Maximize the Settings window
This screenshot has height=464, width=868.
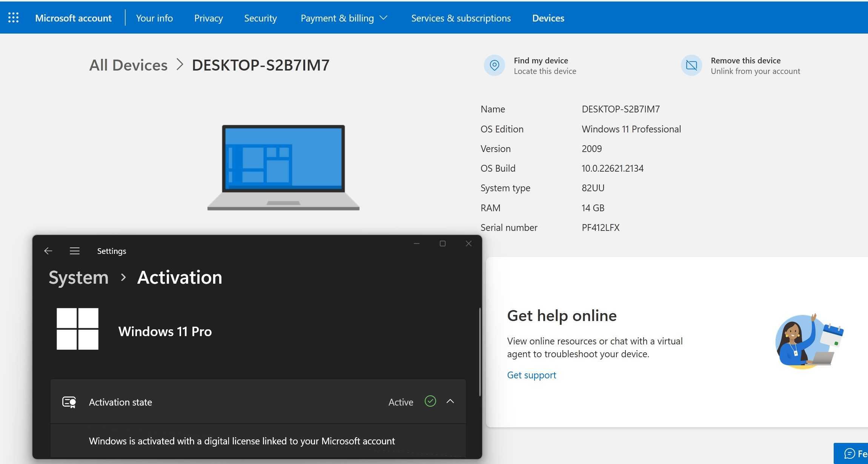click(x=442, y=244)
